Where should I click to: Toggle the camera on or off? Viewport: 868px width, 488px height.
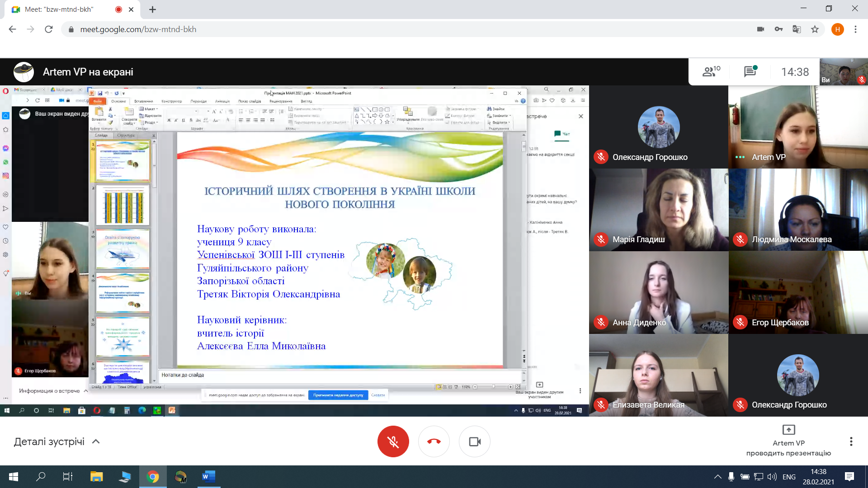475,441
